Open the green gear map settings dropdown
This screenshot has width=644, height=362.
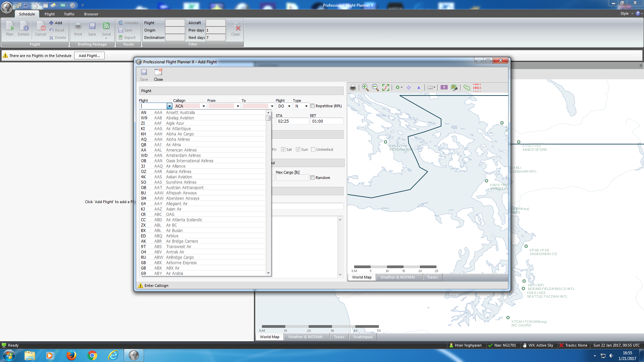click(399, 87)
